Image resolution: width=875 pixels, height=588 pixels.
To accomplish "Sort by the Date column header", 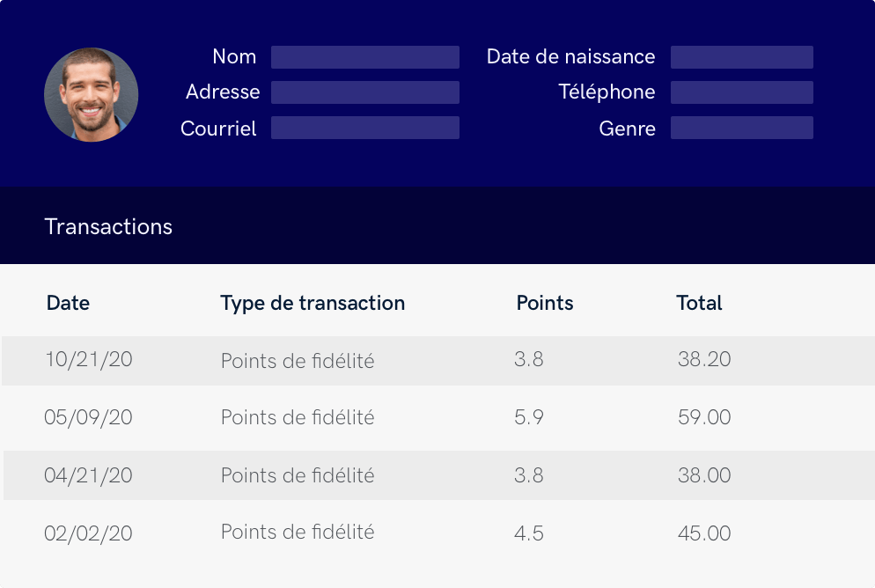I will (x=68, y=303).
